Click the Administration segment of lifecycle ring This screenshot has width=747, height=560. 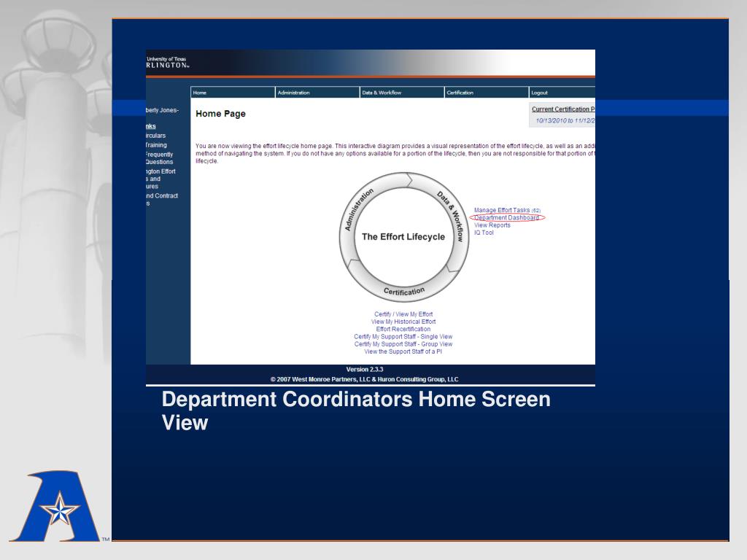point(357,209)
